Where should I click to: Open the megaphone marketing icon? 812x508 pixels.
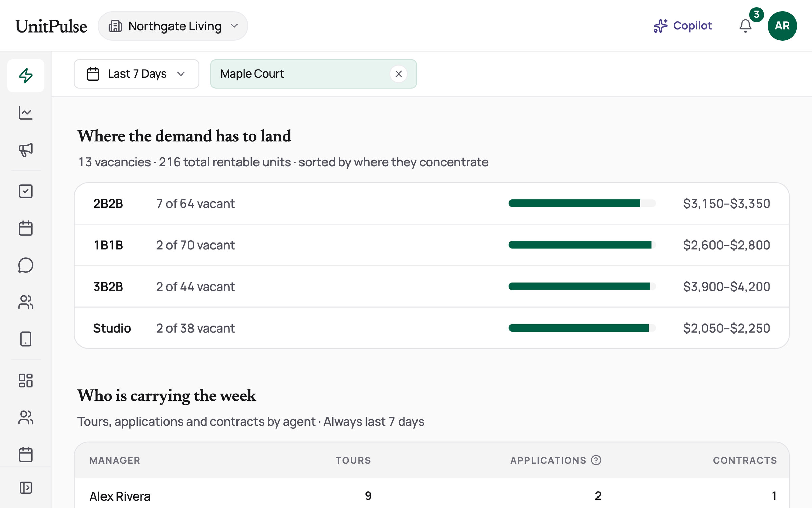[26, 150]
